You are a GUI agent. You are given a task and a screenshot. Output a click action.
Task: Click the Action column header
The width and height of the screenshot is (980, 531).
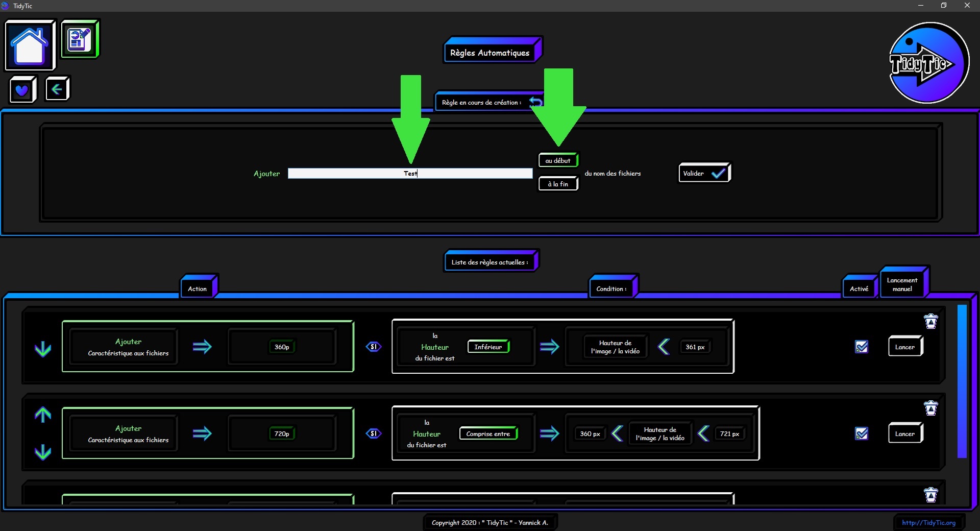[x=199, y=286]
